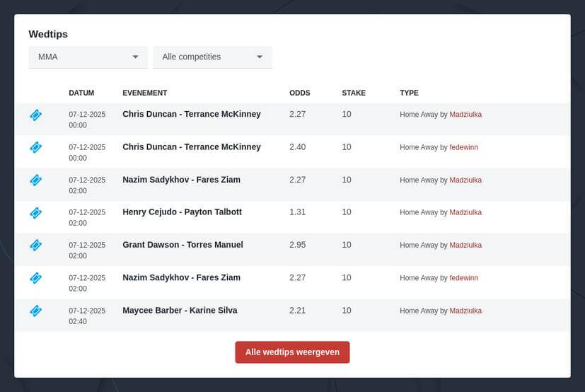
Task: Open ticket icon for Maycee Barber - Karine Silva
Action: click(x=36, y=311)
